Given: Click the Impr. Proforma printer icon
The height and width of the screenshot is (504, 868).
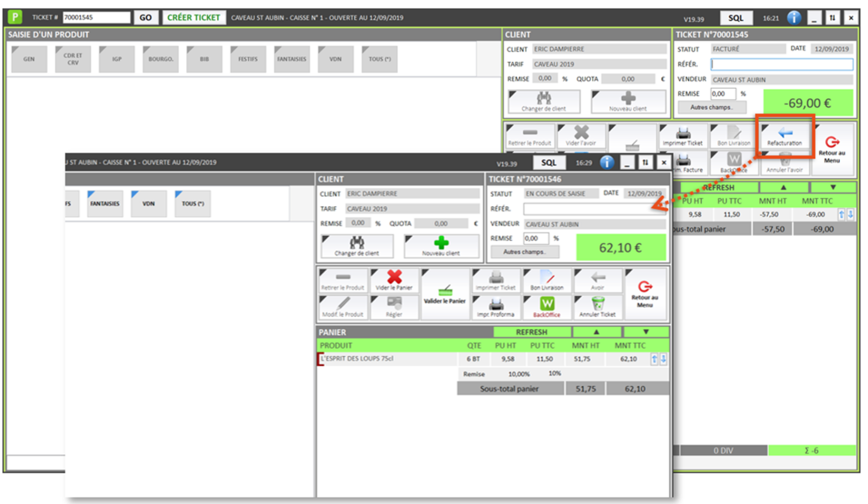Looking at the screenshot, I should (496, 307).
